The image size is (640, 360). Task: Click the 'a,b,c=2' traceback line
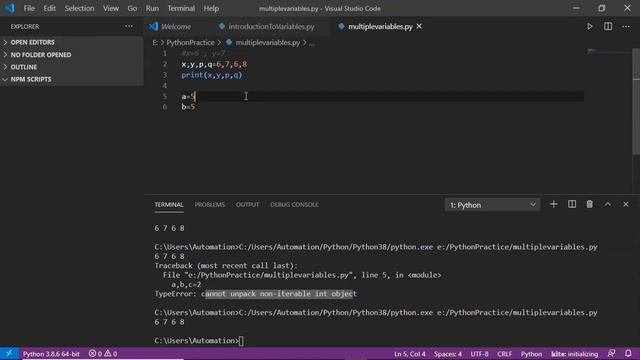point(186,284)
